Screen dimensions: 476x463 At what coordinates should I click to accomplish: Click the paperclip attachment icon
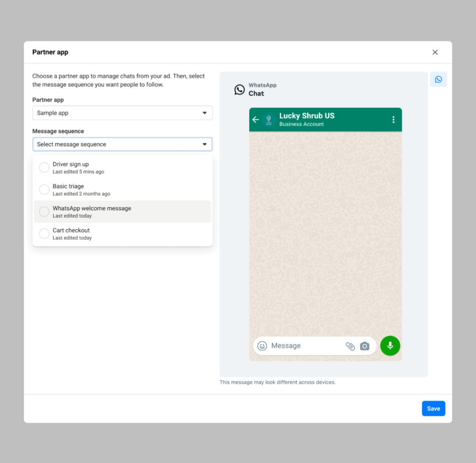[350, 346]
